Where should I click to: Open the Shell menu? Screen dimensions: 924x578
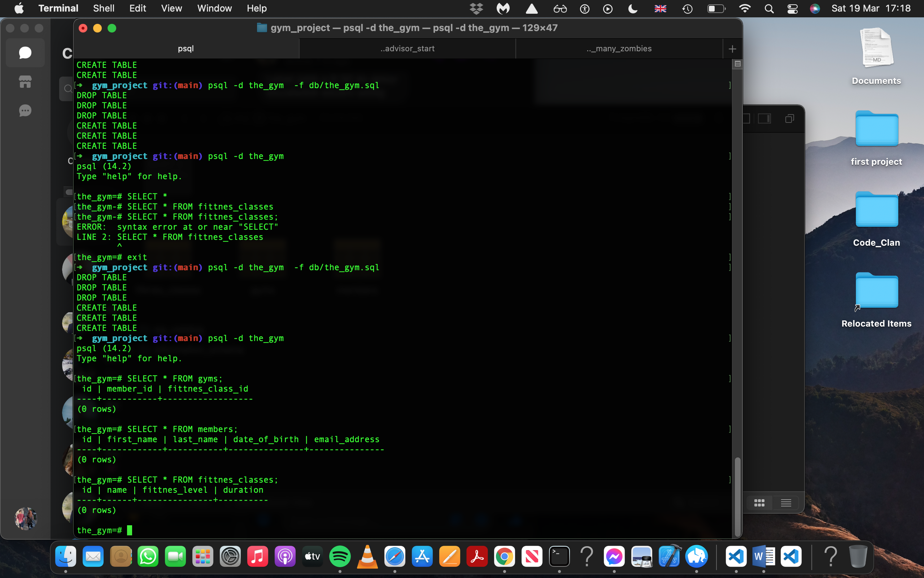(x=104, y=8)
